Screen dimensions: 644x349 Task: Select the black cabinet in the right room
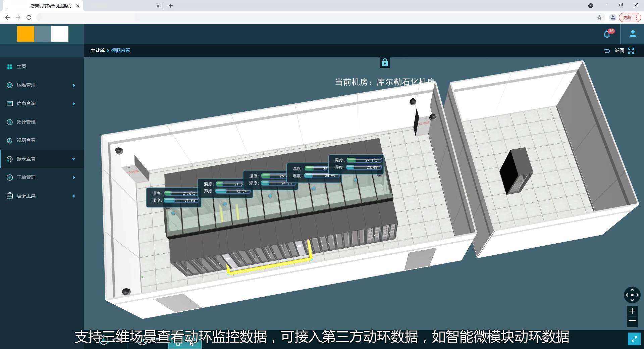coord(516,171)
